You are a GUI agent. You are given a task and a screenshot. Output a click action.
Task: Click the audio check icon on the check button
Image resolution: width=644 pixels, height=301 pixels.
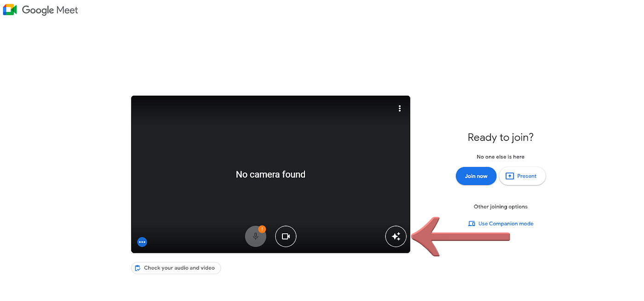pos(138,268)
